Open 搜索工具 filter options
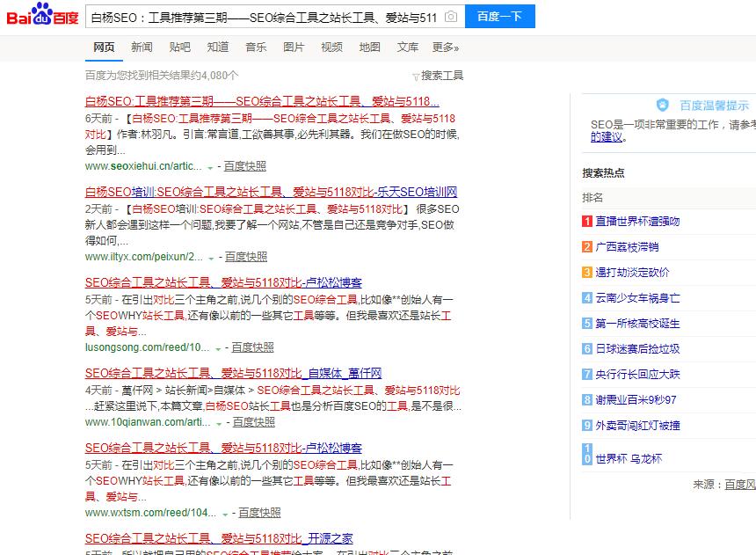 (x=442, y=76)
